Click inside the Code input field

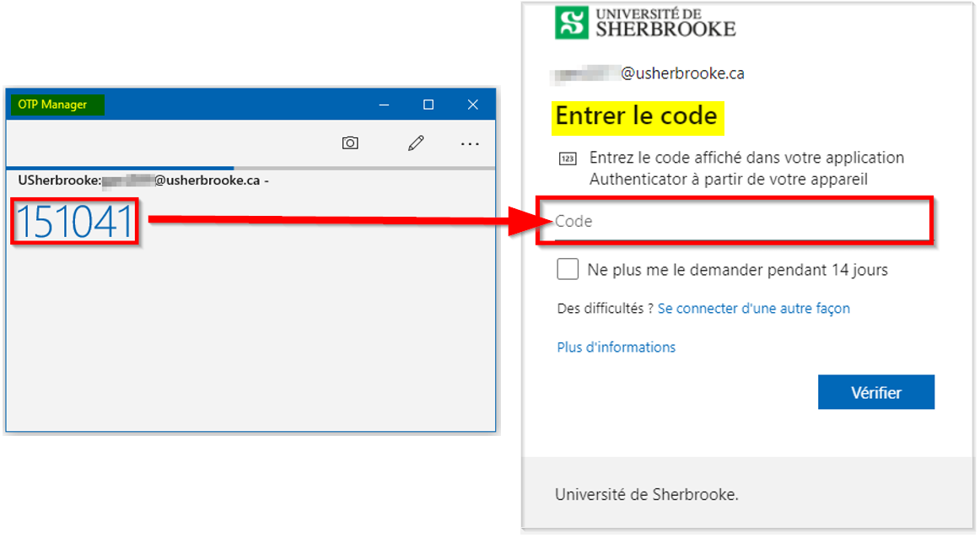[x=735, y=221]
